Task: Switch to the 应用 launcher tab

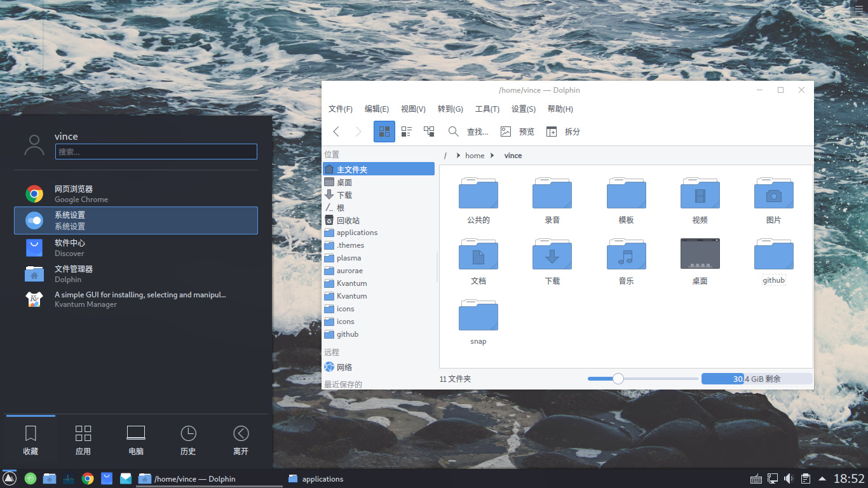Action: click(83, 440)
